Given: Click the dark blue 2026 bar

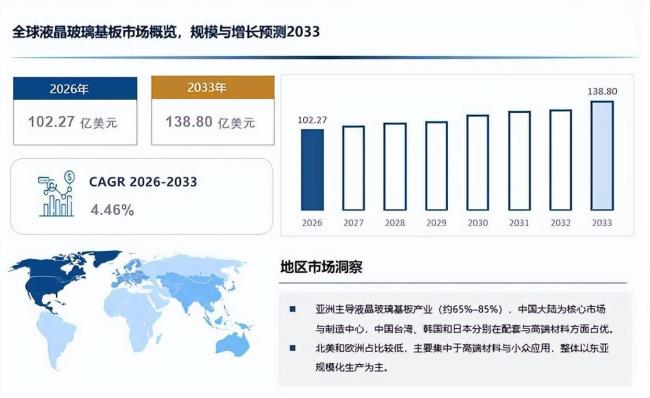Looking at the screenshot, I should click(312, 170).
